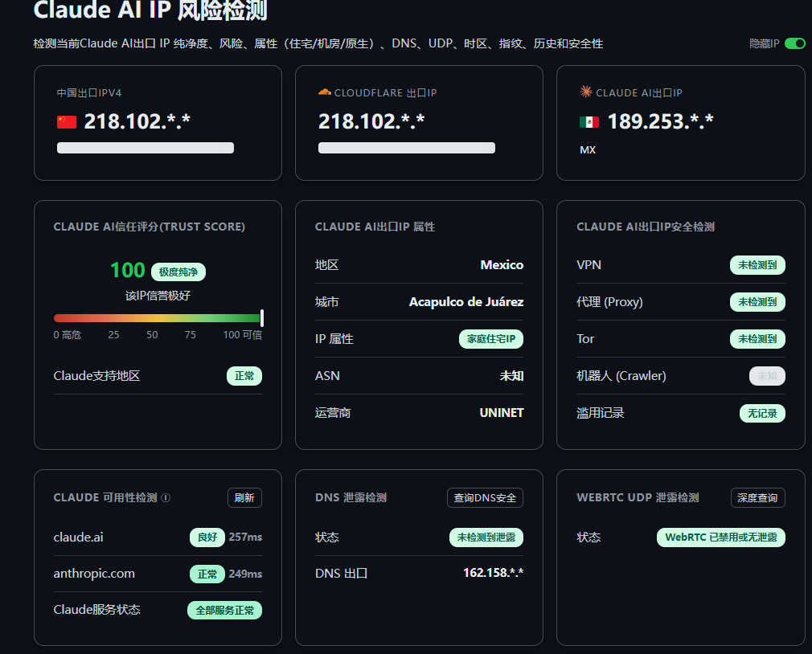
Task: Click the 257ms latency value
Action: tap(245, 537)
